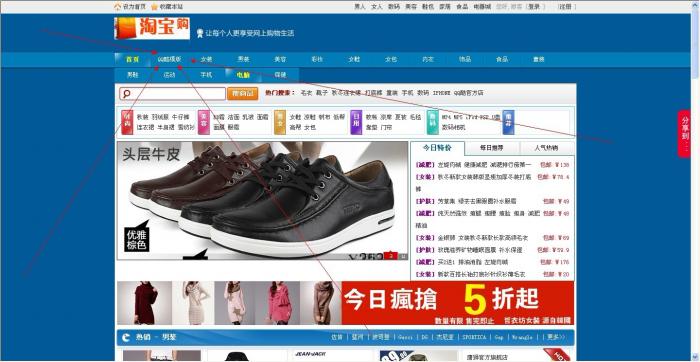700x362 pixels.
Task: Click the 今日疯抢 5折起 red banner
Action: coord(458,303)
